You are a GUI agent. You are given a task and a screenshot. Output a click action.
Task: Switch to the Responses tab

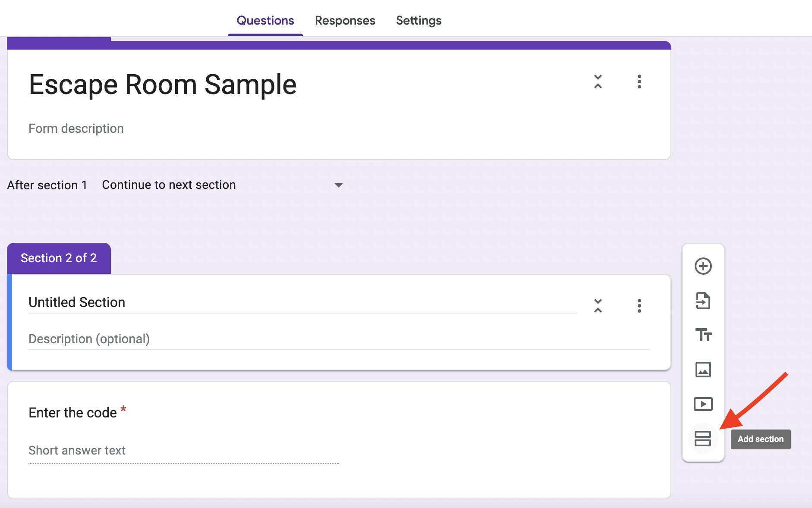point(345,20)
